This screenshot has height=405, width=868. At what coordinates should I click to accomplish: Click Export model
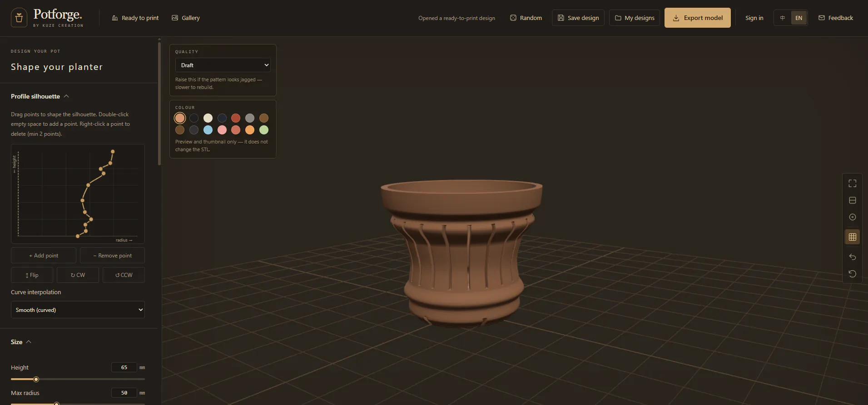pos(698,18)
